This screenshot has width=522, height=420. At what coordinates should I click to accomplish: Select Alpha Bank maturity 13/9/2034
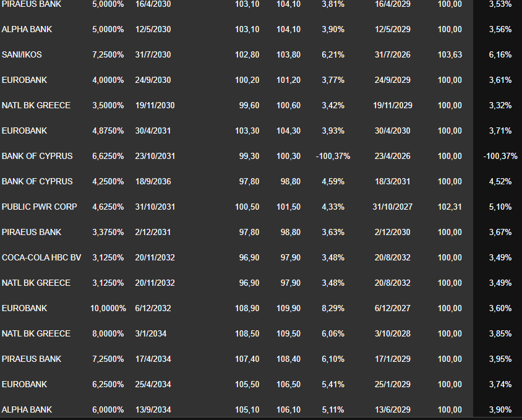(x=153, y=409)
